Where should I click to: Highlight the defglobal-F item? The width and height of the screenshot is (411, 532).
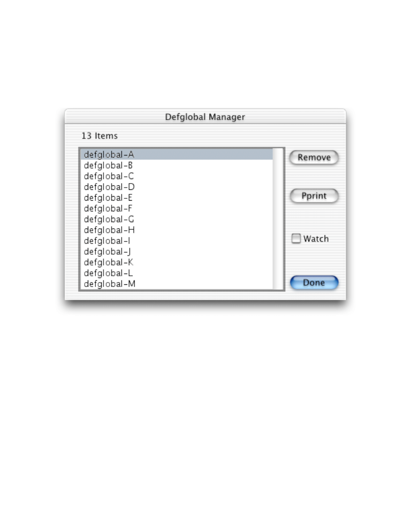coord(177,208)
